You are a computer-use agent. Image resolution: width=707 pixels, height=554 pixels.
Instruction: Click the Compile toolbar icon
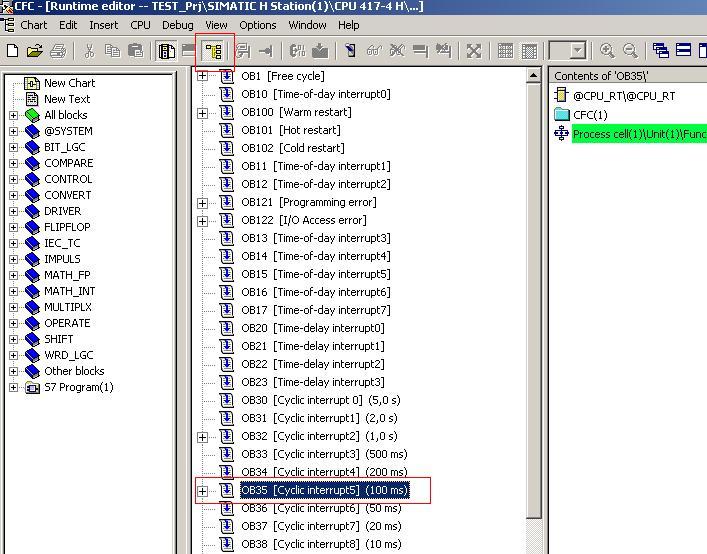298,50
